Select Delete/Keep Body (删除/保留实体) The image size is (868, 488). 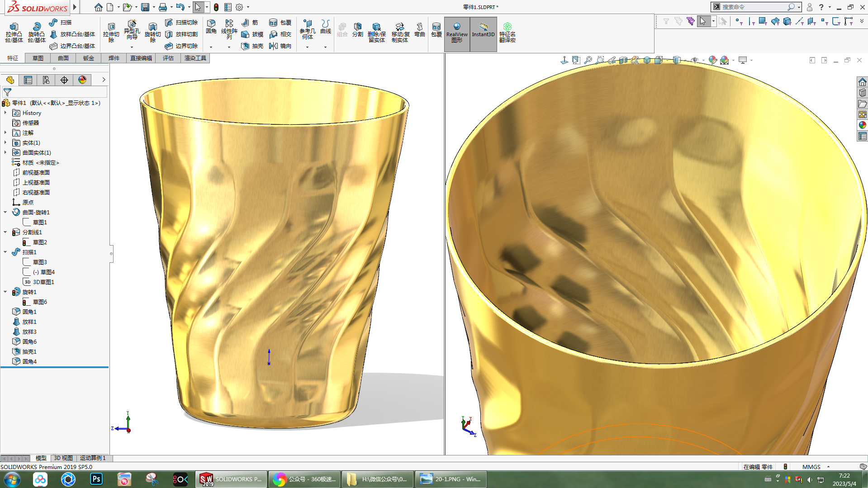point(376,32)
